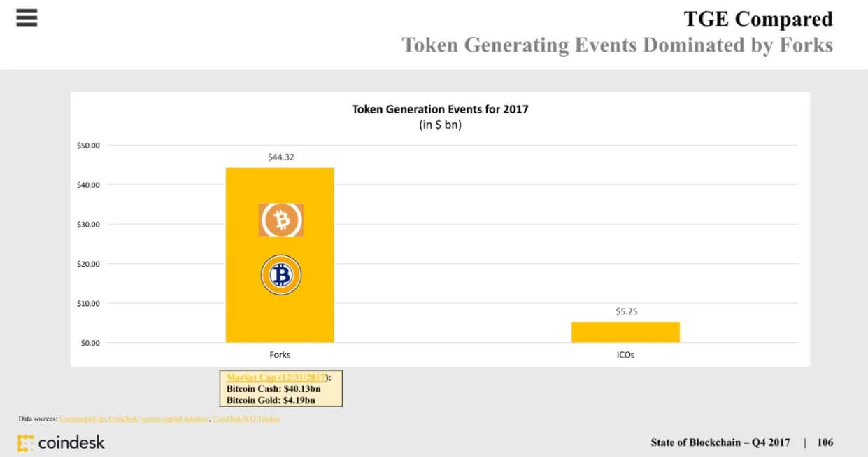Click the Bitcoin Gold logo icon
This screenshot has height=457, width=868.
[281, 275]
